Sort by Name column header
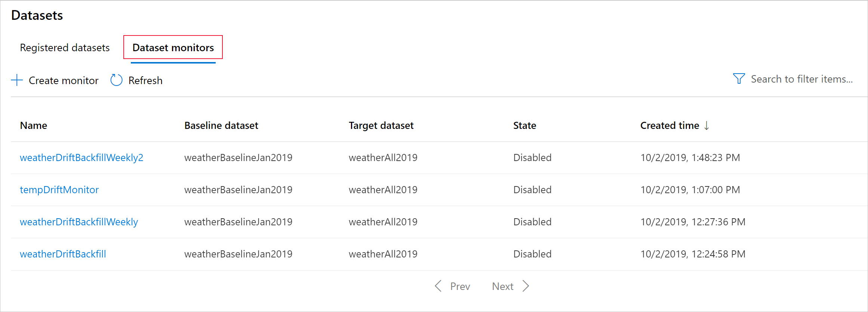The height and width of the screenshot is (312, 868). 34,126
